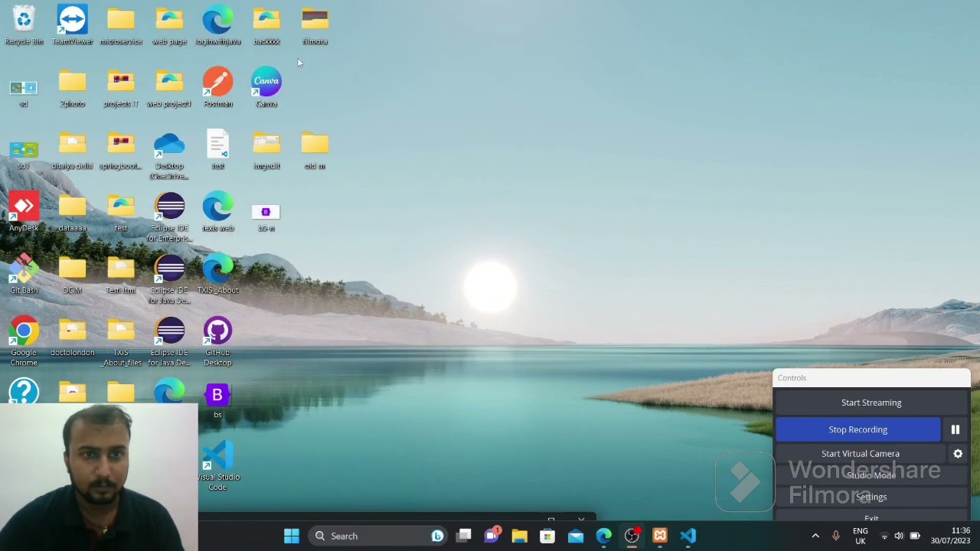Open Settings in OBS Controls panel
980x551 pixels.
(871, 497)
